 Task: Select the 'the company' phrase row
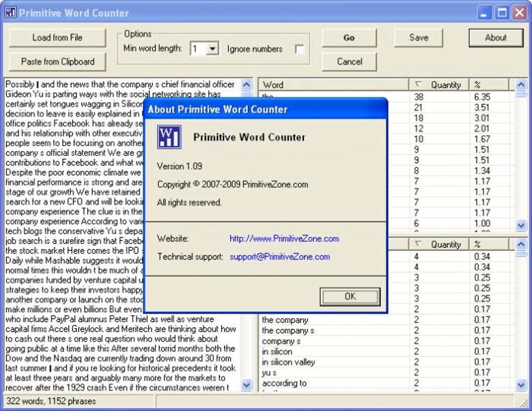[387, 320]
